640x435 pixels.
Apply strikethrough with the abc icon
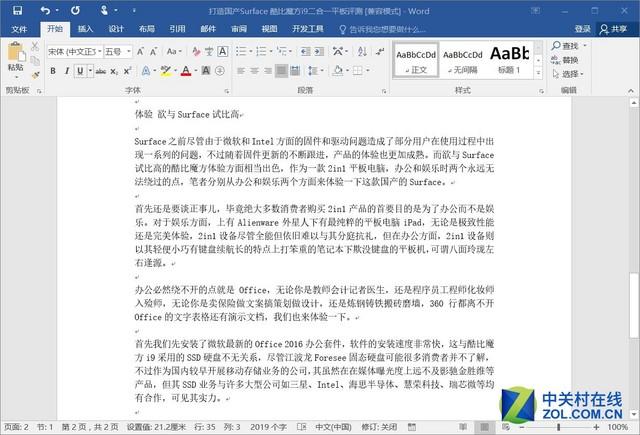[x=101, y=71]
